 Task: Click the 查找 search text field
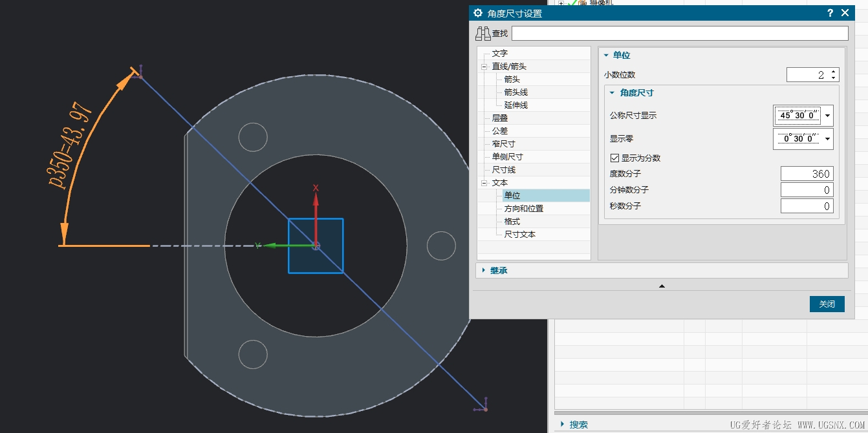coord(679,34)
